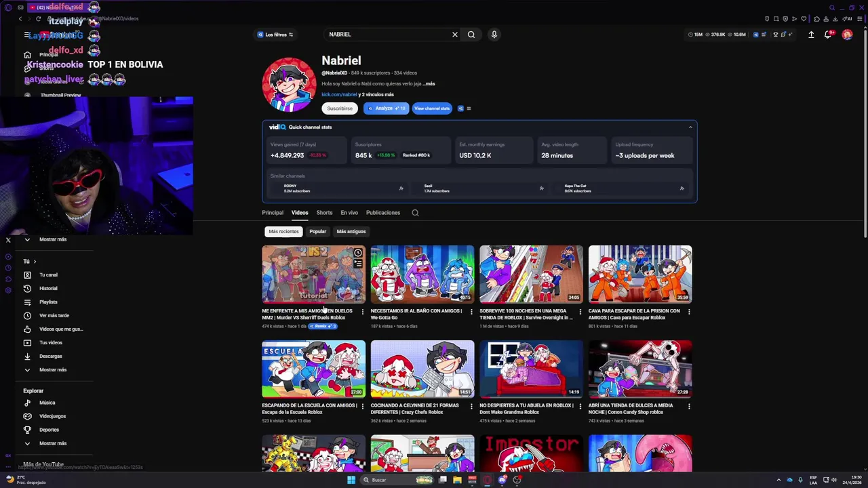868x488 pixels.
Task: Open the ABRÍ UNA TIENDA DE DULCES video thumbnail
Action: tap(640, 369)
